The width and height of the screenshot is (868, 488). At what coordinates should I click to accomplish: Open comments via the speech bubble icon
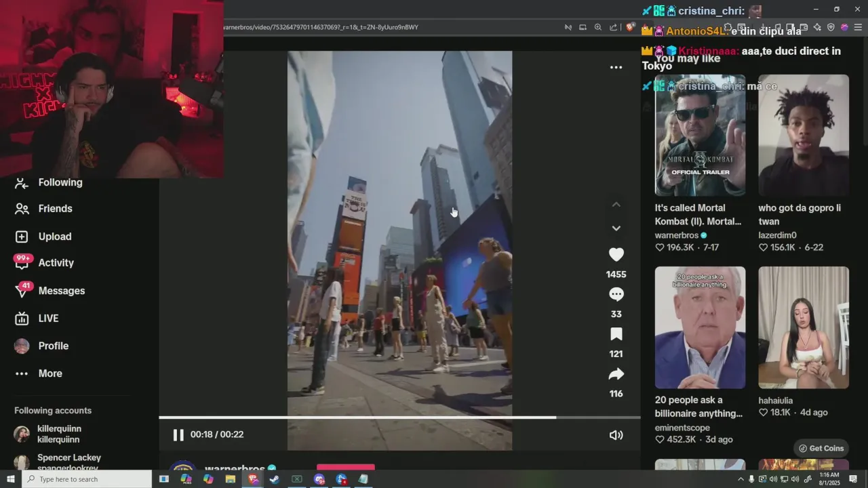coord(616,294)
